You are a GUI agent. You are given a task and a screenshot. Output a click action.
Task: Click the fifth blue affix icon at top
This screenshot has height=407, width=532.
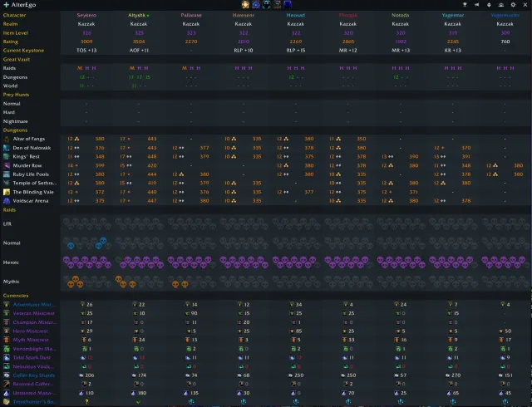coord(288,4)
